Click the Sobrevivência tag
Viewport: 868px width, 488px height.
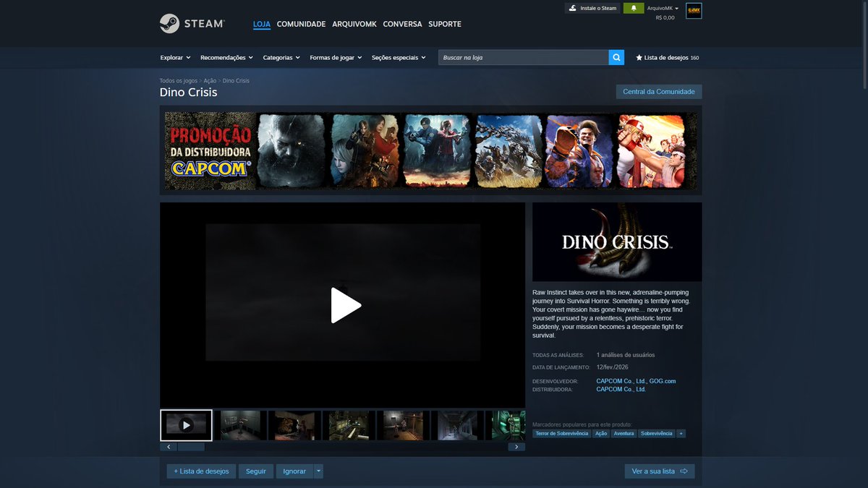tap(657, 433)
